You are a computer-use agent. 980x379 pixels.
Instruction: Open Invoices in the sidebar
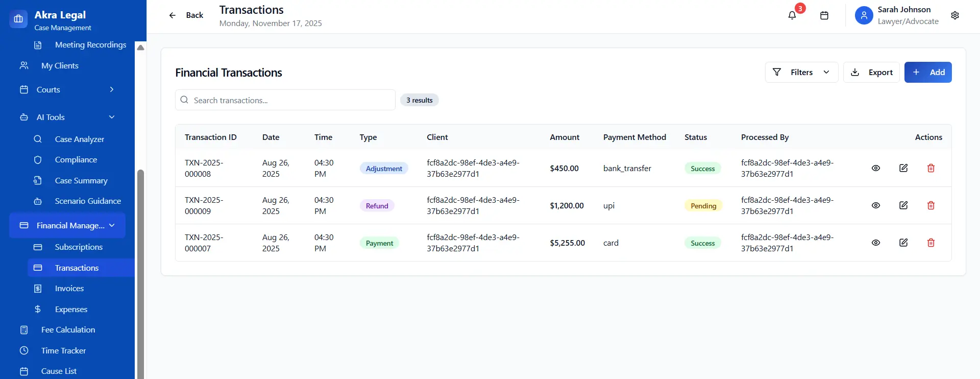pos(69,289)
